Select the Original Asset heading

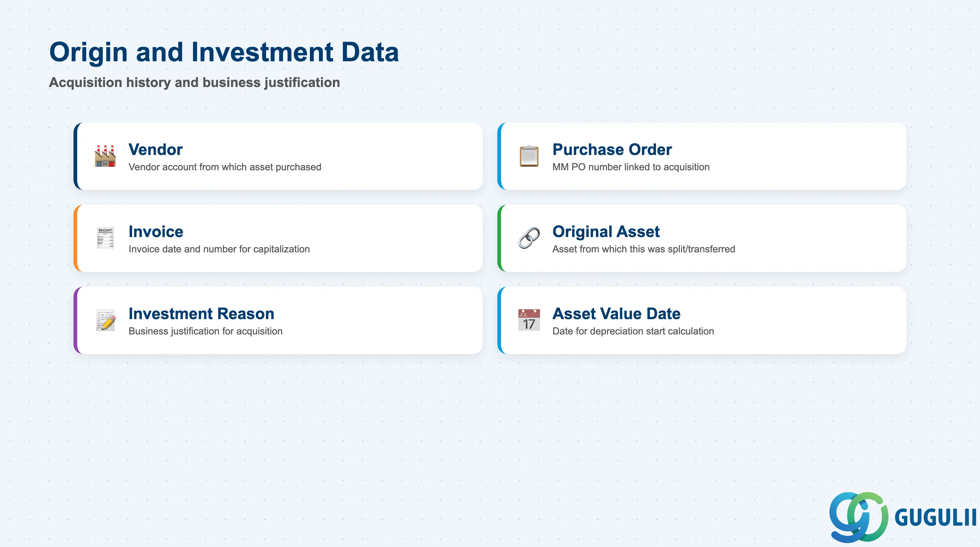coord(606,232)
